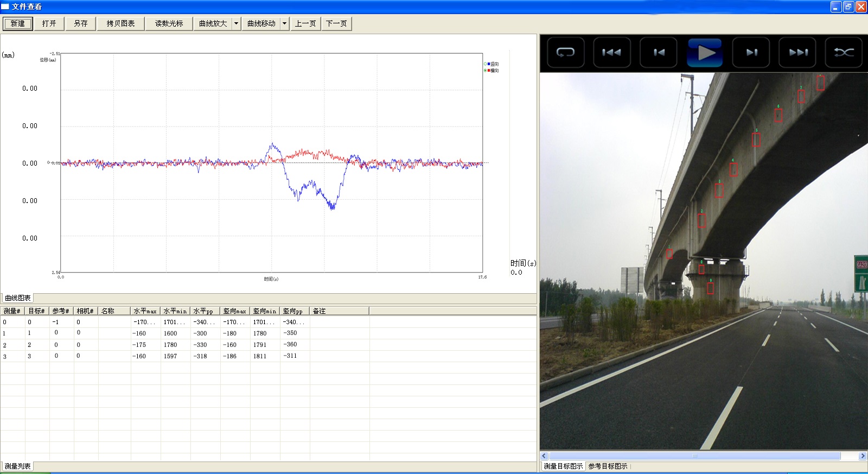Jump to the last frame button
This screenshot has height=474, width=868.
pyautogui.click(x=798, y=53)
